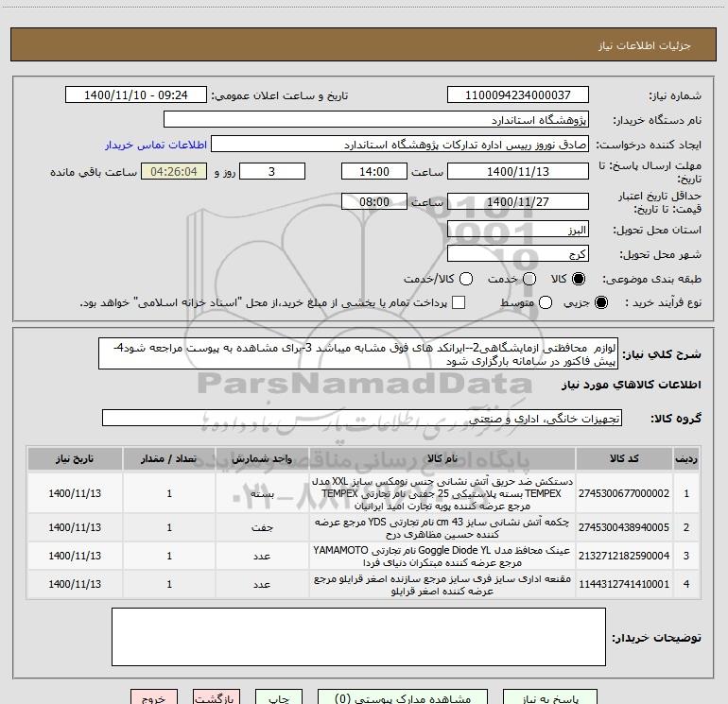Click the announcement date field 1400/11/10 - 09:24
The width and height of the screenshot is (728, 704).
(135, 94)
